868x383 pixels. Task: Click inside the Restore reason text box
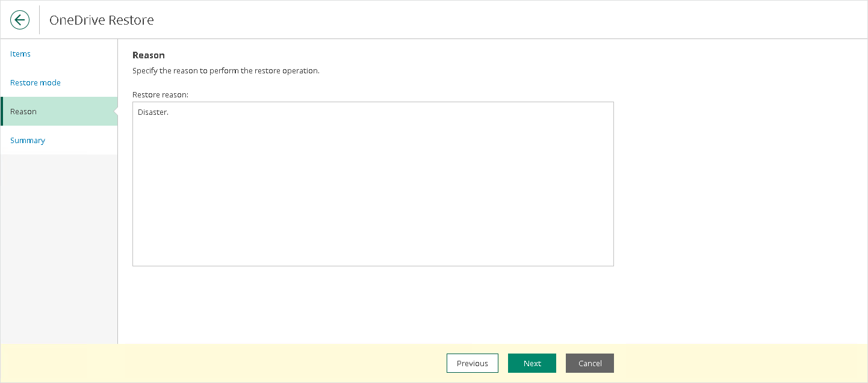coord(373,184)
